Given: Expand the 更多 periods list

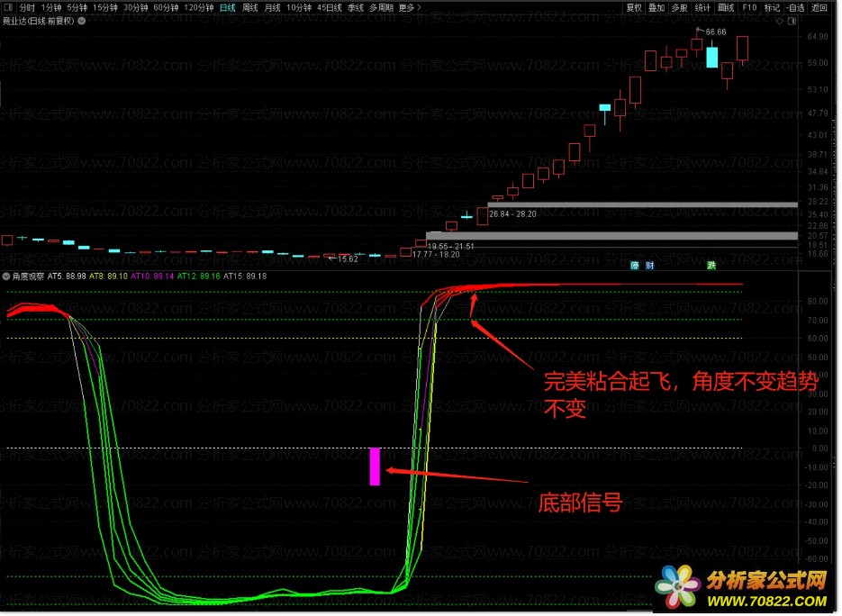Looking at the screenshot, I should [410, 7].
